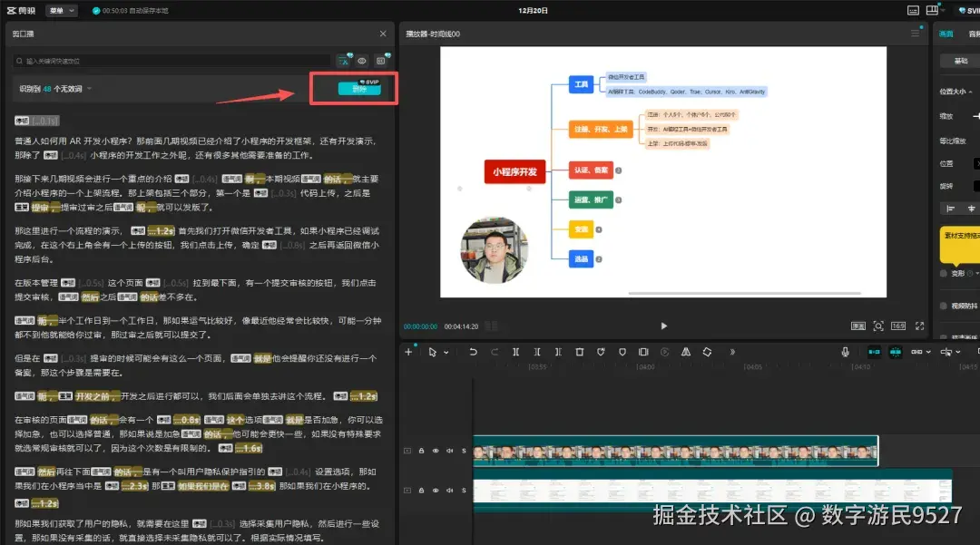Image resolution: width=980 pixels, height=545 pixels.
Task: Click the marker shield icon with a tick
Action: 601,352
